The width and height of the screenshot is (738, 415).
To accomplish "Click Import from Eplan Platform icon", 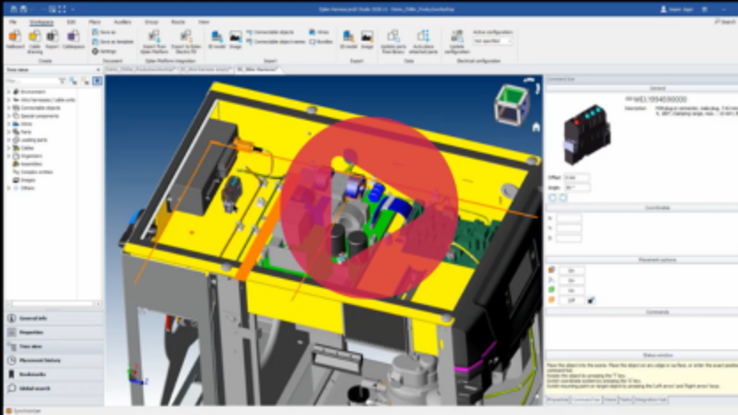I will (154, 38).
